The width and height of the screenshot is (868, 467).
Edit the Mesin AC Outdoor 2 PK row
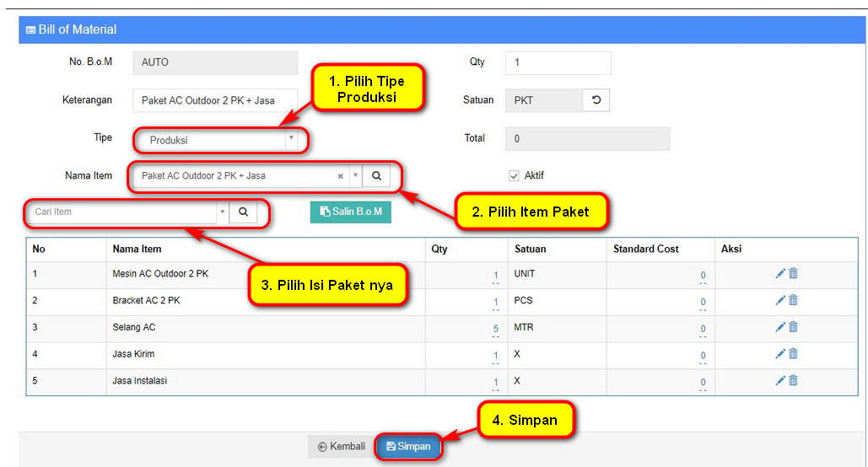pos(780,273)
